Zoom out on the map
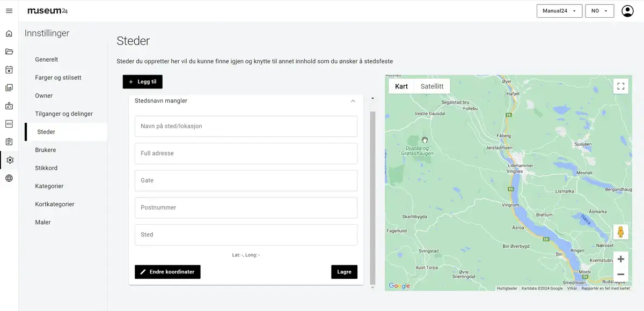Viewport: 644px width, 311px height. click(x=621, y=275)
